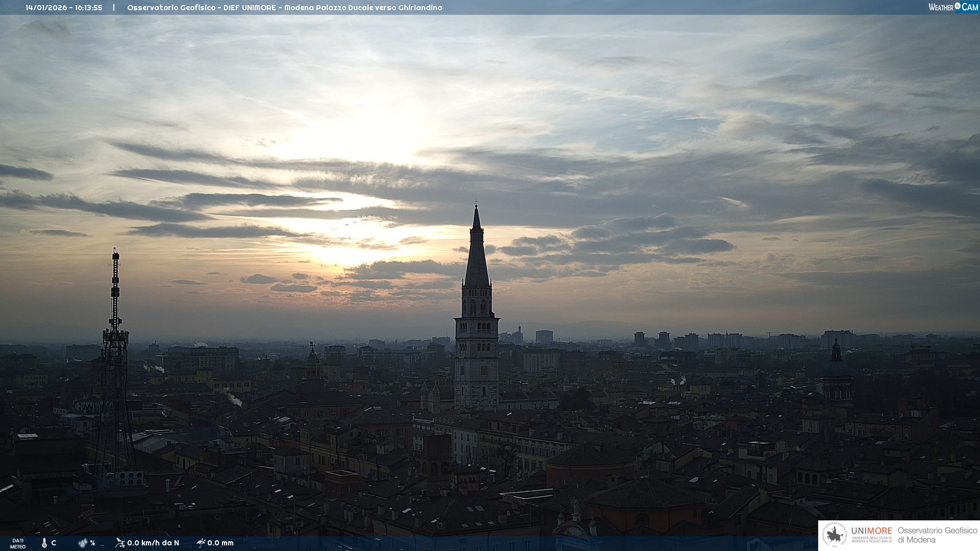Click the rainfall 0.0 mm reading
Viewport: 980px width, 551px height.
click(x=220, y=543)
